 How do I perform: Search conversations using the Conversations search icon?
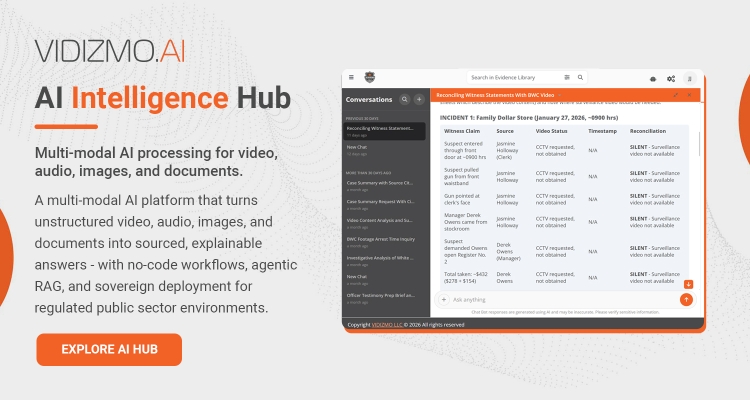coord(405,99)
